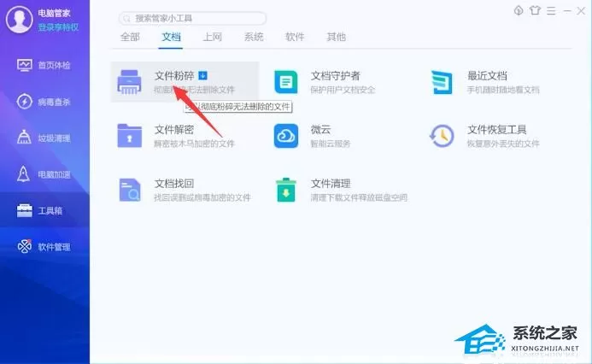This screenshot has width=592, height=364.
Task: Click the 文档找回 document search icon
Action: coord(130,190)
